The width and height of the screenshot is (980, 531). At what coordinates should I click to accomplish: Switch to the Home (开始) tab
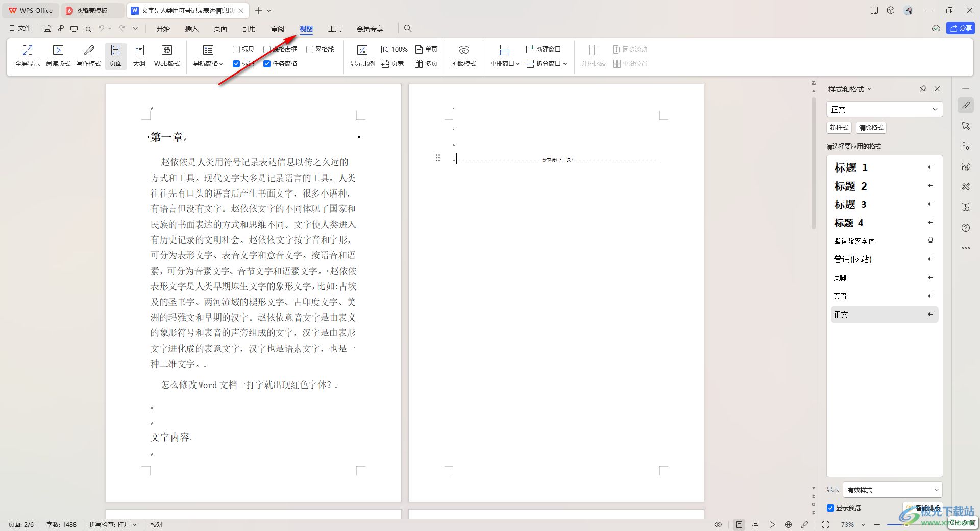tap(163, 28)
